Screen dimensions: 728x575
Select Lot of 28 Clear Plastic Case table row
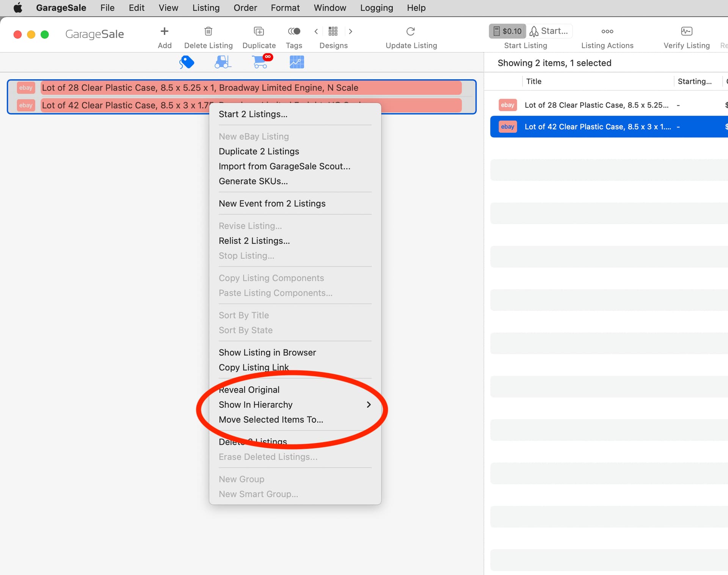pyautogui.click(x=609, y=105)
